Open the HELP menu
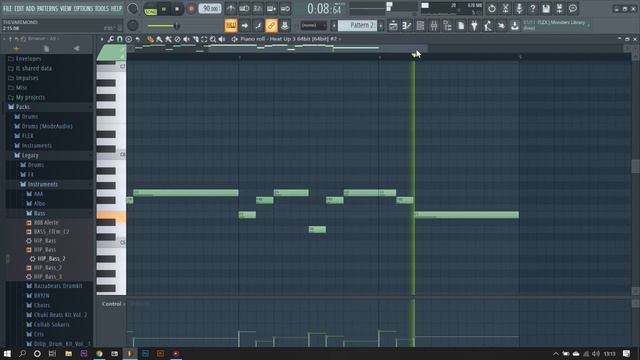Viewport: 640px width, 360px height. 116,9
